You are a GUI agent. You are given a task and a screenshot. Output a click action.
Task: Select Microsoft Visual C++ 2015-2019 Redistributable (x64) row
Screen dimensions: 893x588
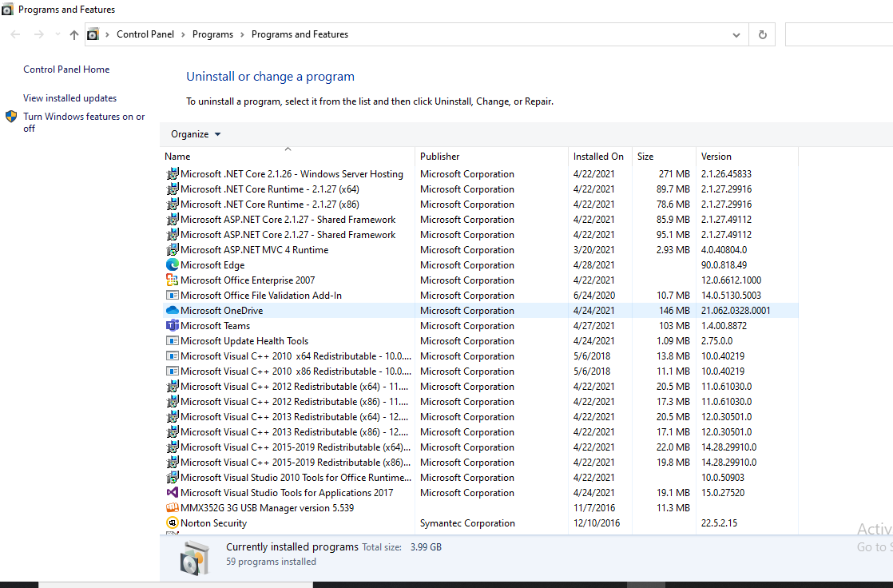pos(479,447)
